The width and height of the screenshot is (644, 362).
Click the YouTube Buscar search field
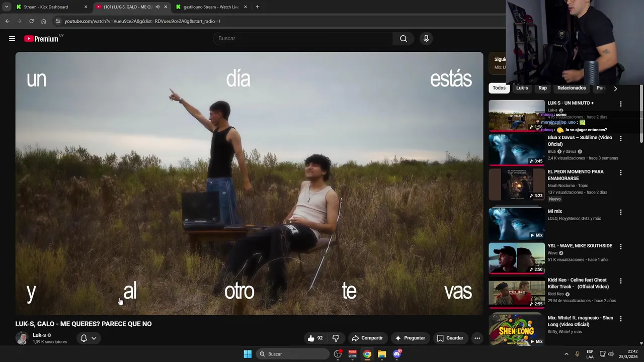pos(303,39)
